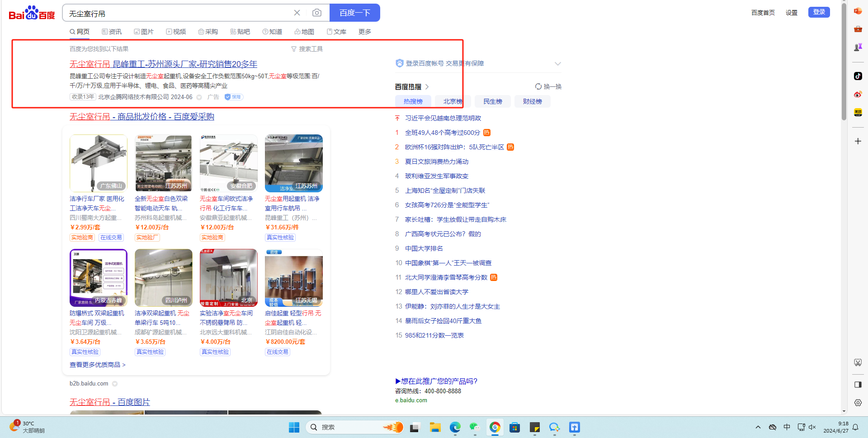The image size is (868, 438).
Task: Switch to the 图片 search tab
Action: point(144,32)
